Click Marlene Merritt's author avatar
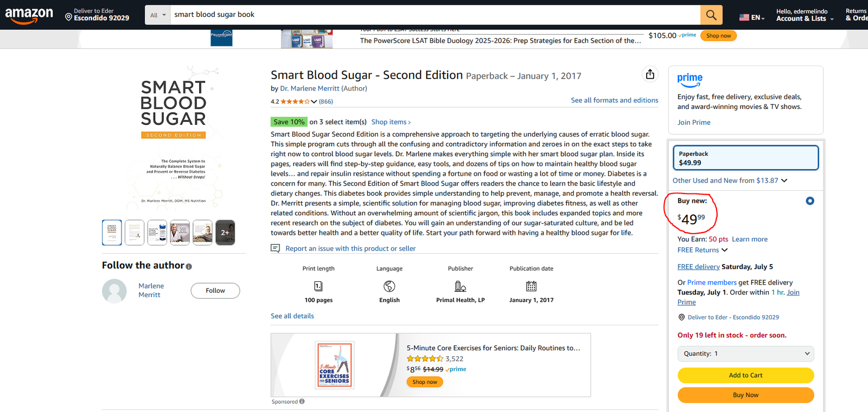 pyautogui.click(x=114, y=291)
